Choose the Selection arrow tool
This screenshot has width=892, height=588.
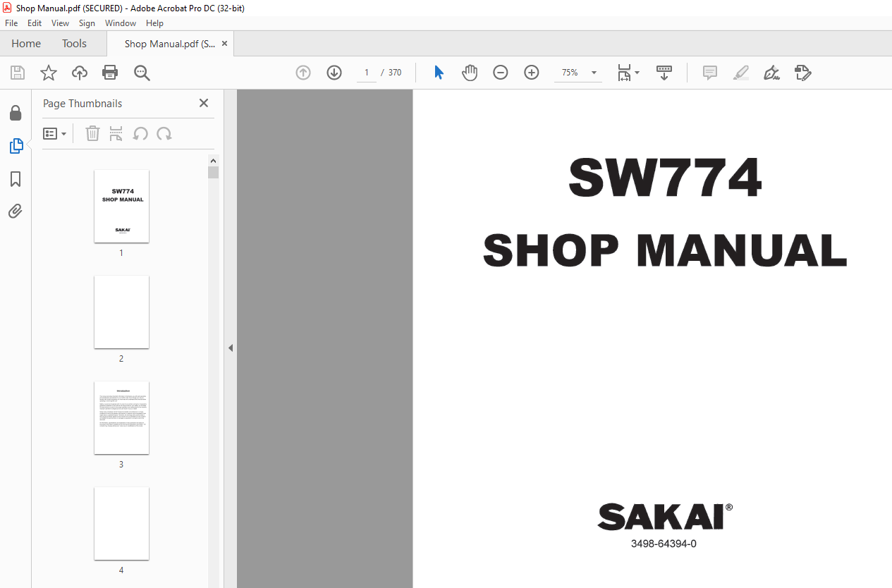(x=439, y=73)
